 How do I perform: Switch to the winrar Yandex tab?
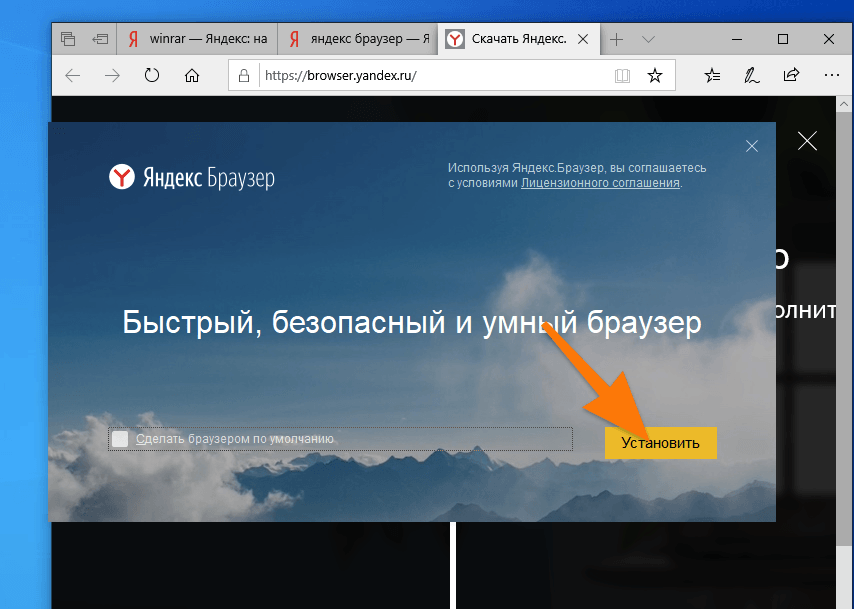(197, 39)
